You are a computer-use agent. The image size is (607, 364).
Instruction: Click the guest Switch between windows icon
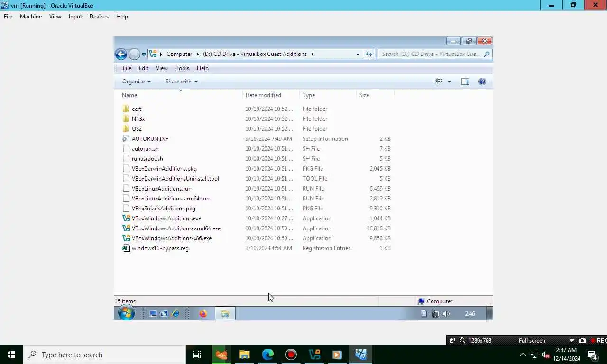[164, 314]
